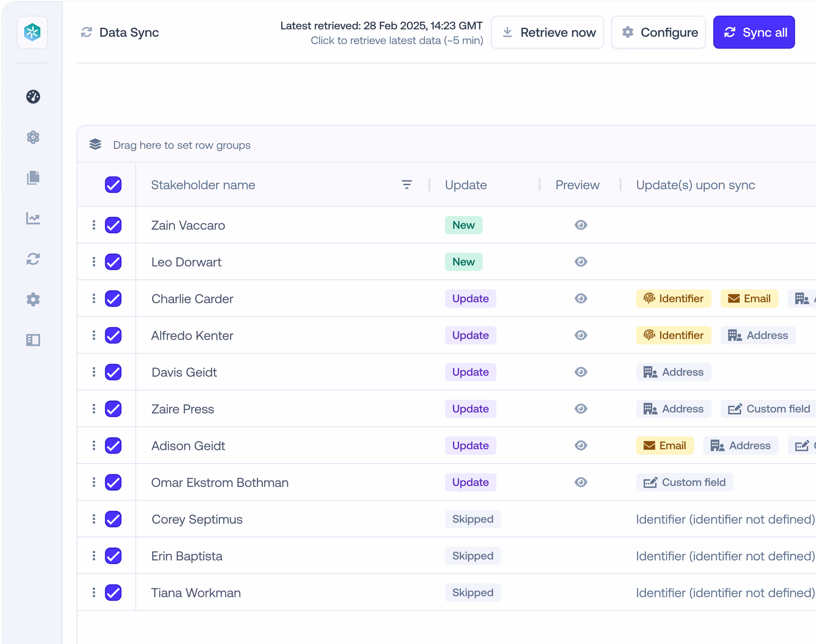This screenshot has width=816, height=644.
Task: Click Alfredo Kenter's Identifier tag
Action: tap(674, 335)
